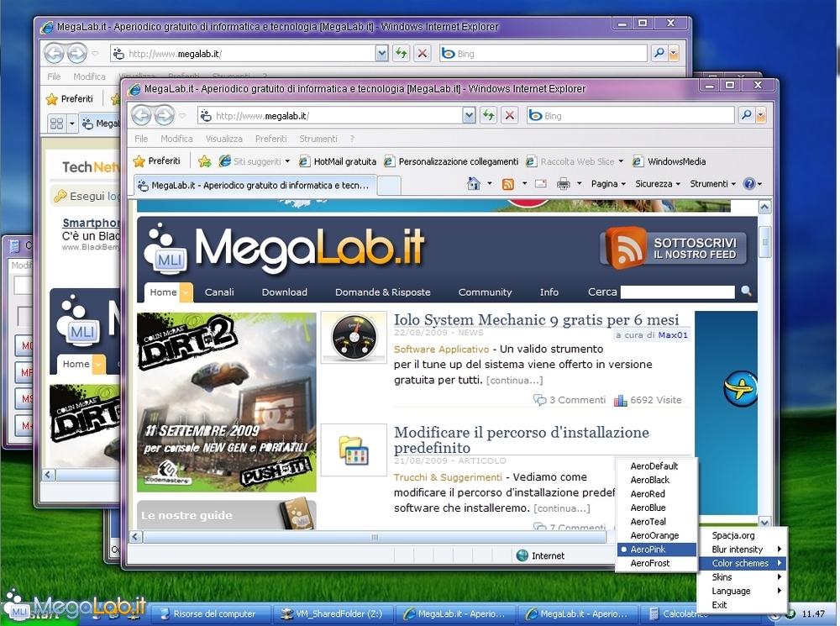Open the Pagina dropdown menu

point(609,184)
